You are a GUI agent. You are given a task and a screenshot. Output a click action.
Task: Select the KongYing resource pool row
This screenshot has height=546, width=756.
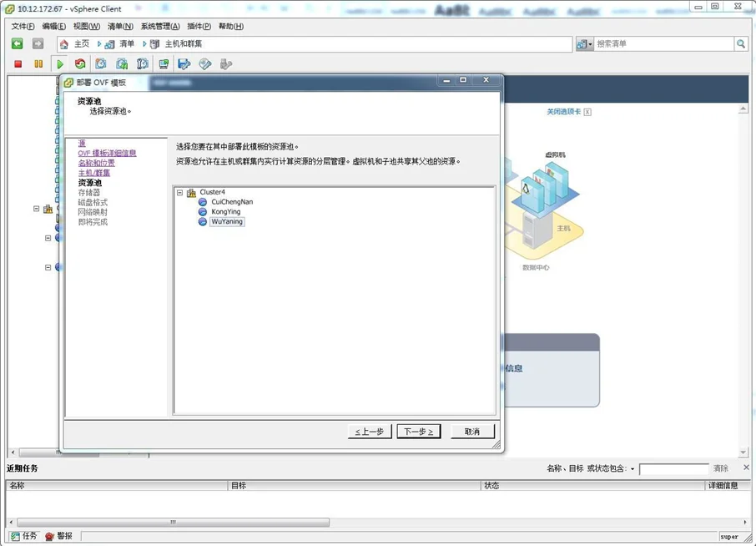click(225, 212)
